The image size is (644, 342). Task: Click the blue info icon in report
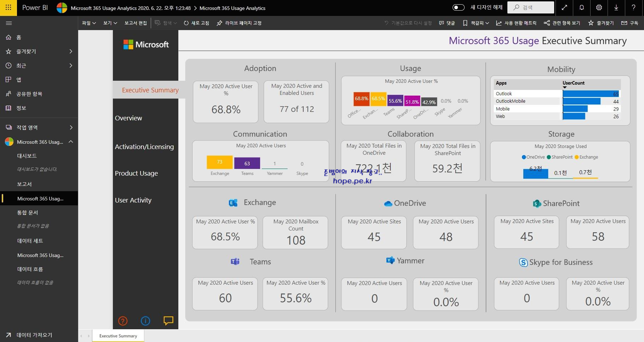click(145, 321)
